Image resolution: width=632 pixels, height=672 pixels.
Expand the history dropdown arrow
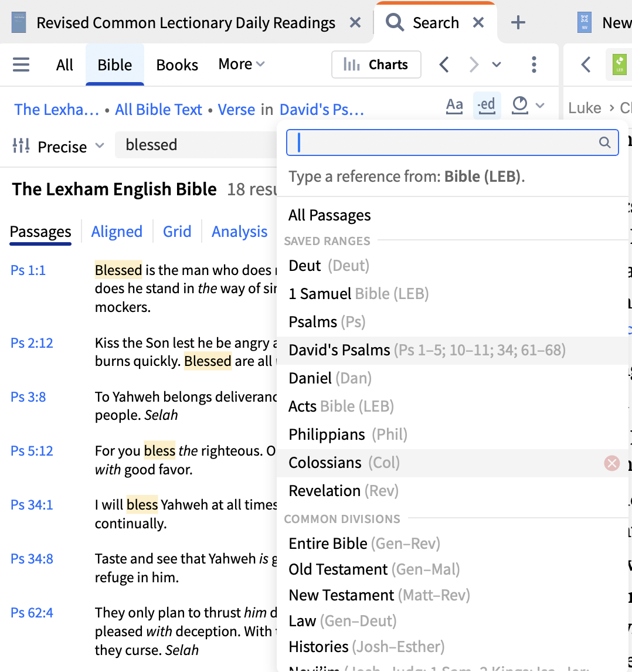[497, 65]
